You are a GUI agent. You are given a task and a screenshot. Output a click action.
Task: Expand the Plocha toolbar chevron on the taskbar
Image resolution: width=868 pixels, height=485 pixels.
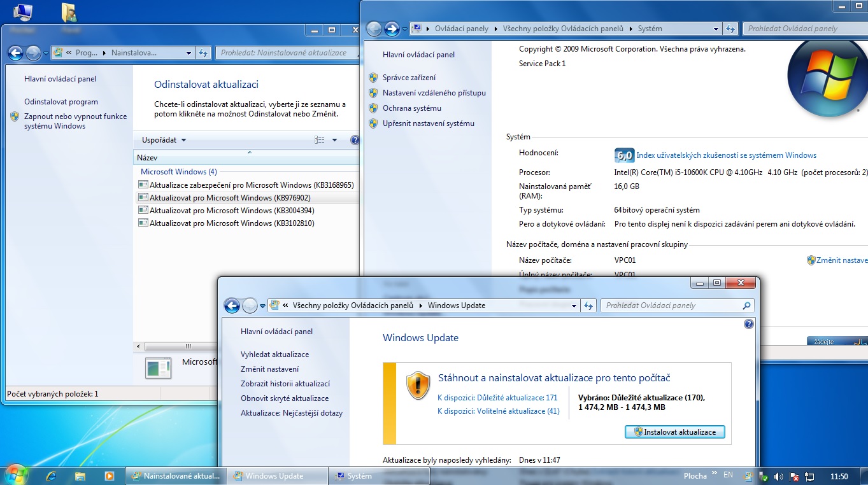click(715, 473)
